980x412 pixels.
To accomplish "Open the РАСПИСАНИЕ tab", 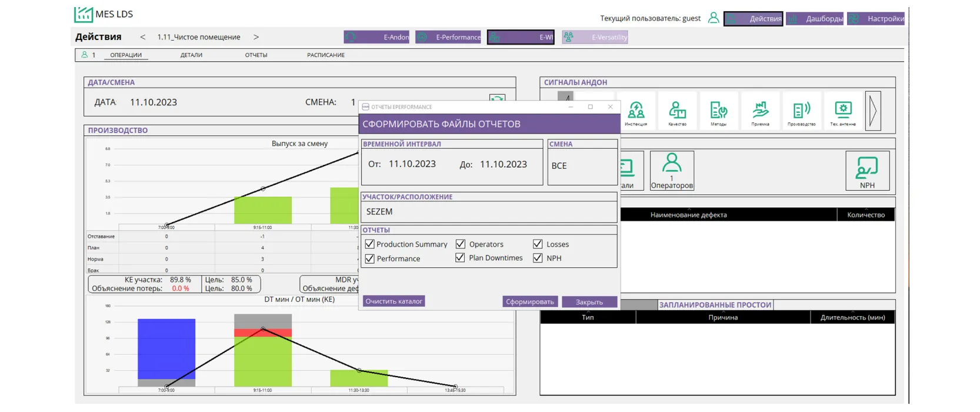I will point(325,55).
